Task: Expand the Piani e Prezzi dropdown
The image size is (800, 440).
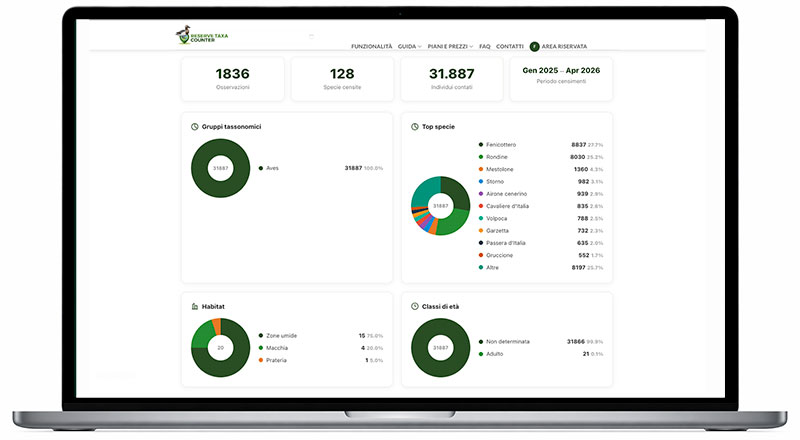Action: [450, 46]
